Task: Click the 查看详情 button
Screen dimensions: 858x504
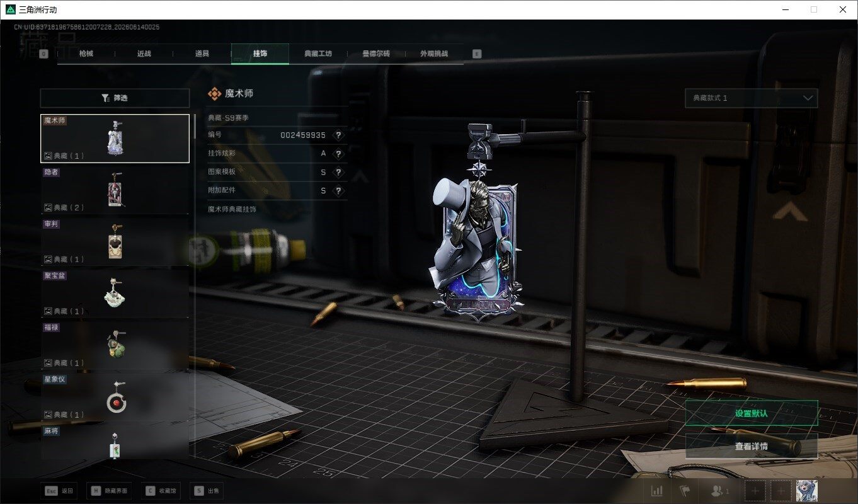Action: [x=752, y=446]
